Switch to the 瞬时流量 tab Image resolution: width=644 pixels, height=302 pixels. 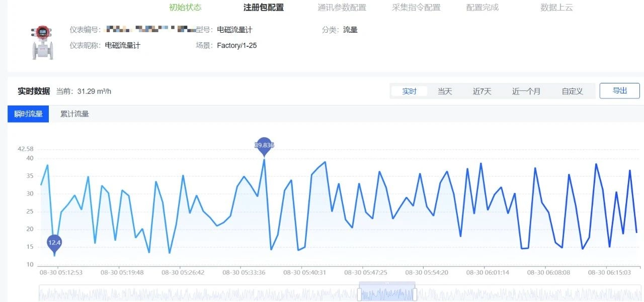coord(28,114)
